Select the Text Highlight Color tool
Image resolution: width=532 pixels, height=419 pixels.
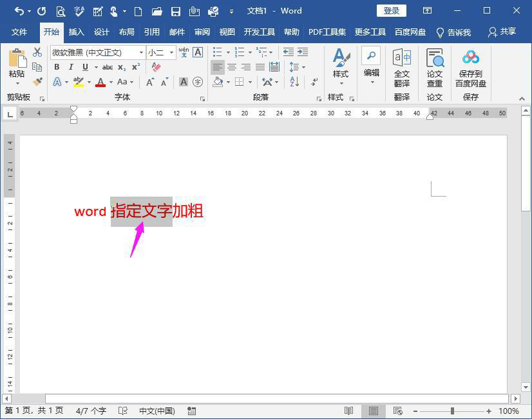point(78,82)
